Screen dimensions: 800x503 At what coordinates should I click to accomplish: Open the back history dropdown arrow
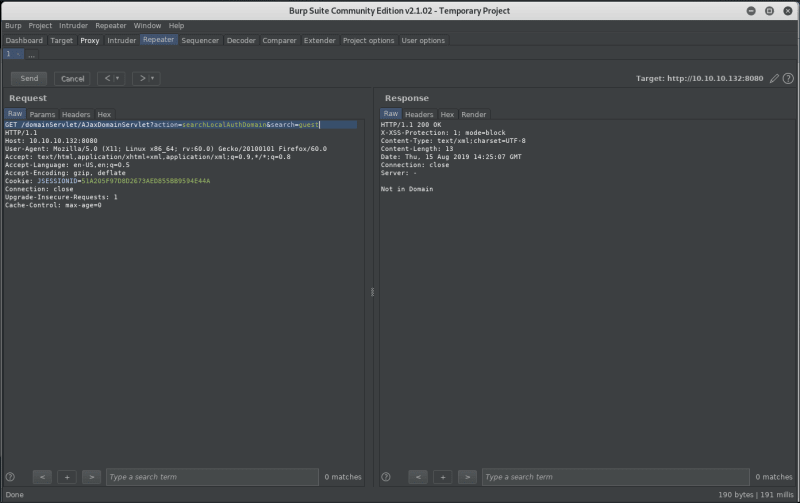pos(118,78)
